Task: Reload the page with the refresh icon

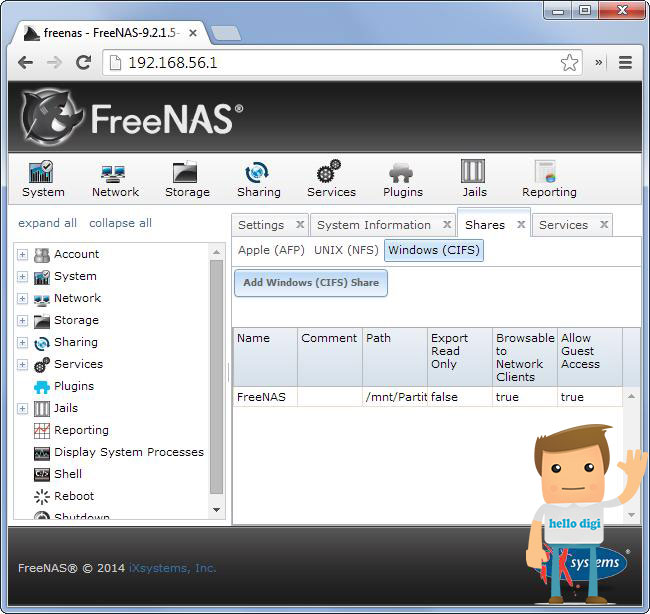Action: click(83, 63)
